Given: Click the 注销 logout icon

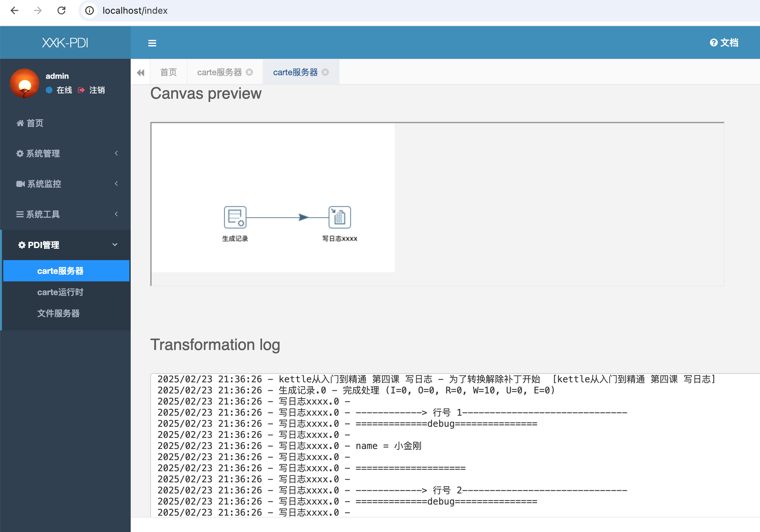Looking at the screenshot, I should [x=81, y=90].
